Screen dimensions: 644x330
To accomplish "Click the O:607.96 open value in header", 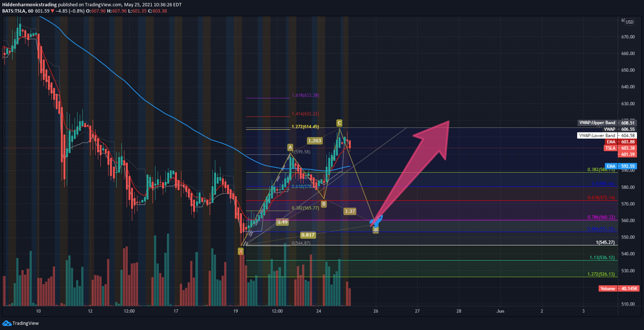I will (96, 11).
